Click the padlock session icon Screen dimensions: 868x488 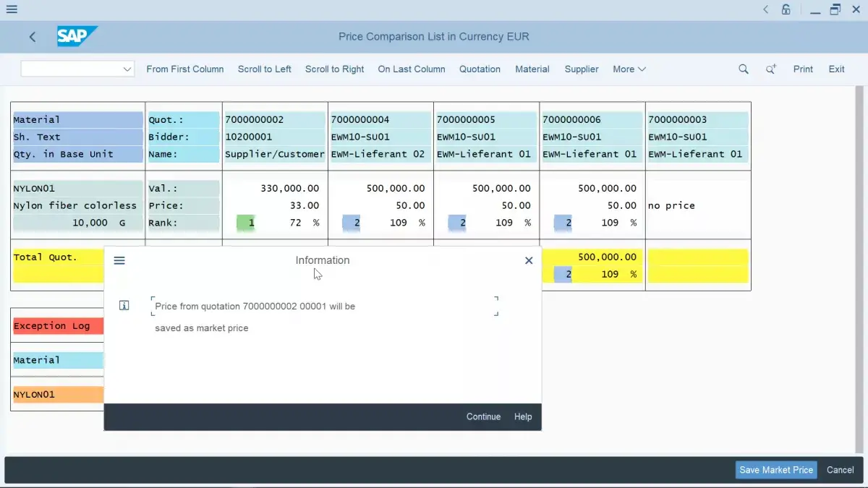(786, 10)
